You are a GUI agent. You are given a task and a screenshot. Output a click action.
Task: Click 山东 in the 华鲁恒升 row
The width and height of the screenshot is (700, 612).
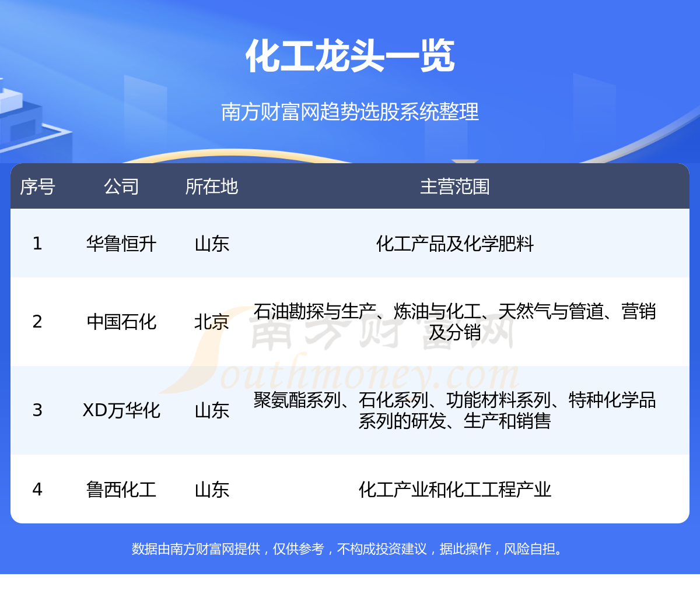212,243
